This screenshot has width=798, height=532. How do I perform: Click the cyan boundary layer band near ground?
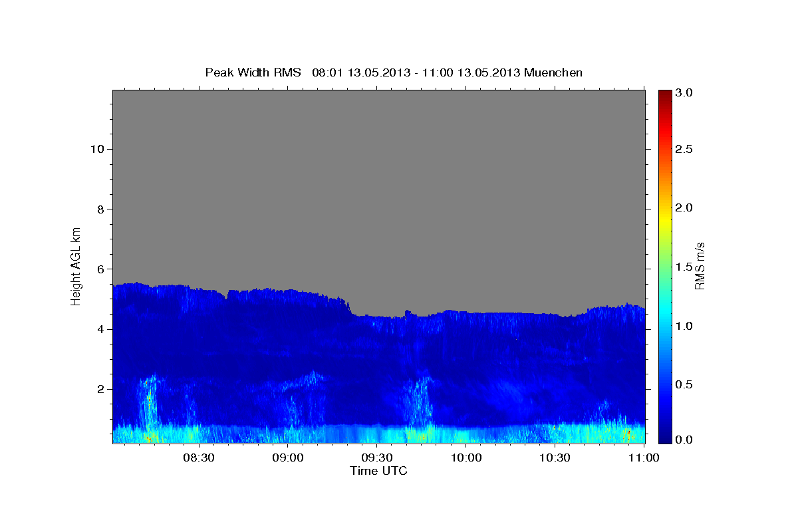(378, 434)
